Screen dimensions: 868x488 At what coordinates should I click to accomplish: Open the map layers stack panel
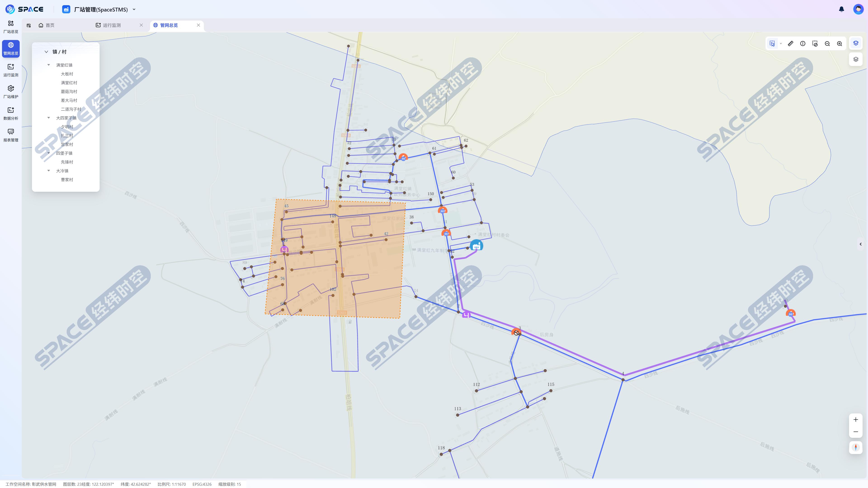click(x=856, y=59)
